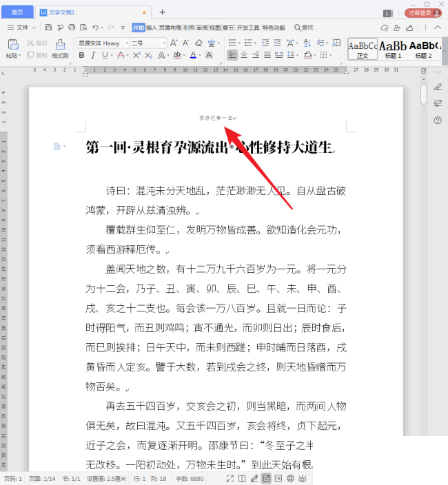Open Print Preview icon

tap(83, 28)
